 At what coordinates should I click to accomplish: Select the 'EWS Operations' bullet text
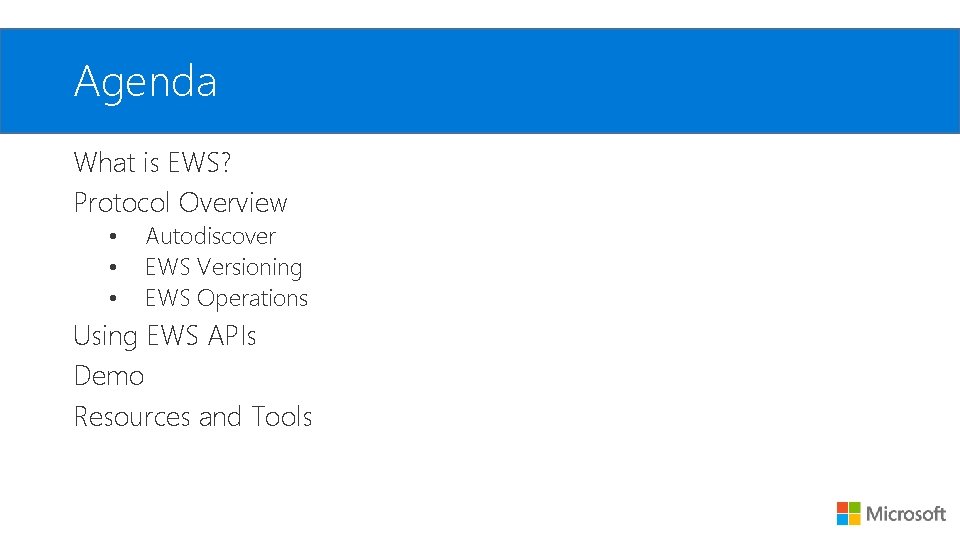tap(227, 299)
